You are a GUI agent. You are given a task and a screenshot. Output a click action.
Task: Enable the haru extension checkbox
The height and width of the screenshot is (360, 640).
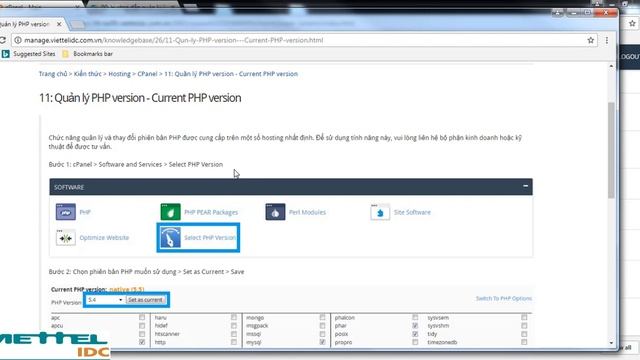[x=234, y=317]
